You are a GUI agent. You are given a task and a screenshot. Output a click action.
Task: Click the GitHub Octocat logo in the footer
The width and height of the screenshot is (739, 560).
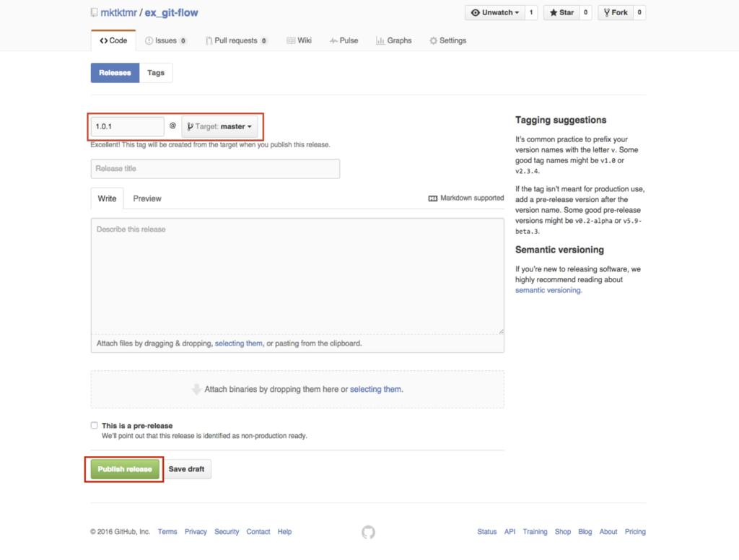369,532
